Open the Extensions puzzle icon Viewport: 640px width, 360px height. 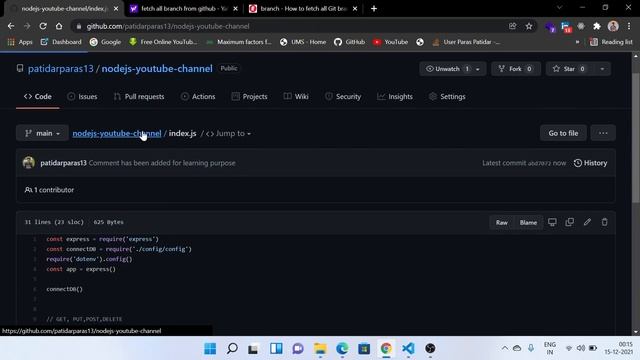[x=597, y=26]
